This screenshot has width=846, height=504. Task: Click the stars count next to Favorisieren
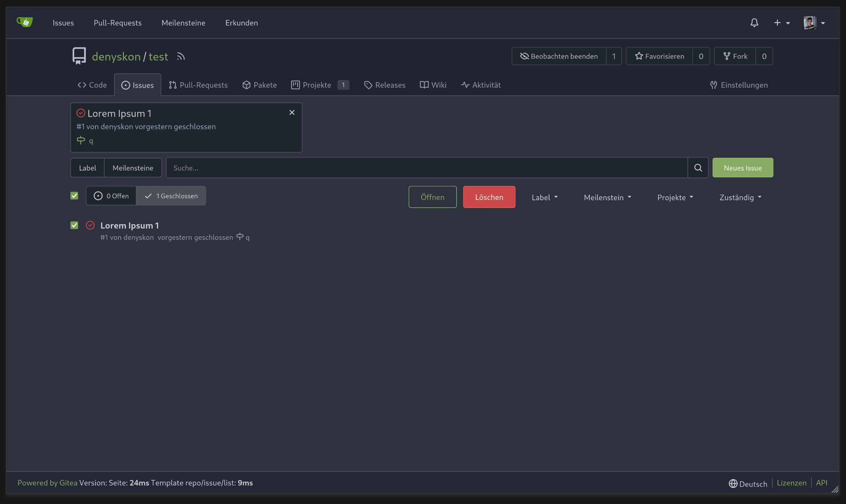point(701,56)
